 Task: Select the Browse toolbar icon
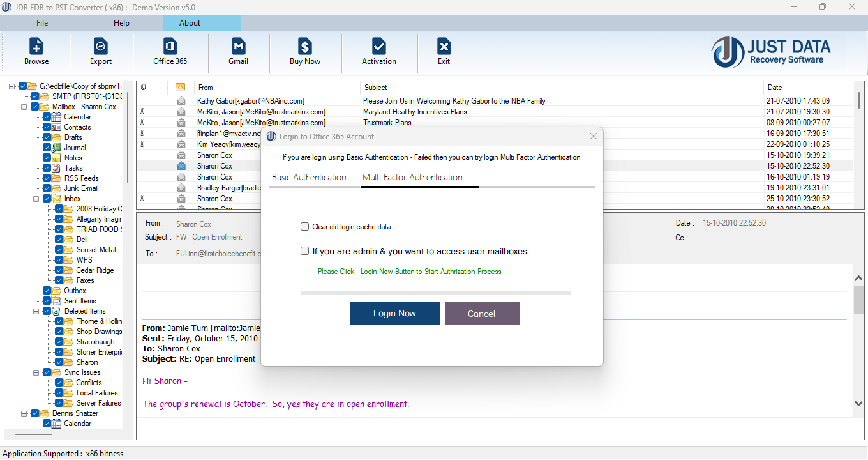pyautogui.click(x=36, y=51)
